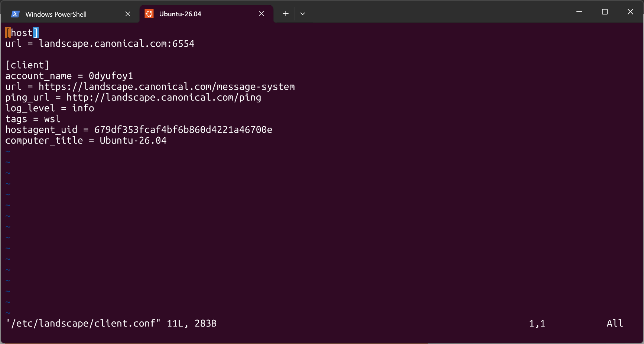Viewport: 644px width, 344px height.
Task: Minimize the terminal window
Action: [x=579, y=12]
